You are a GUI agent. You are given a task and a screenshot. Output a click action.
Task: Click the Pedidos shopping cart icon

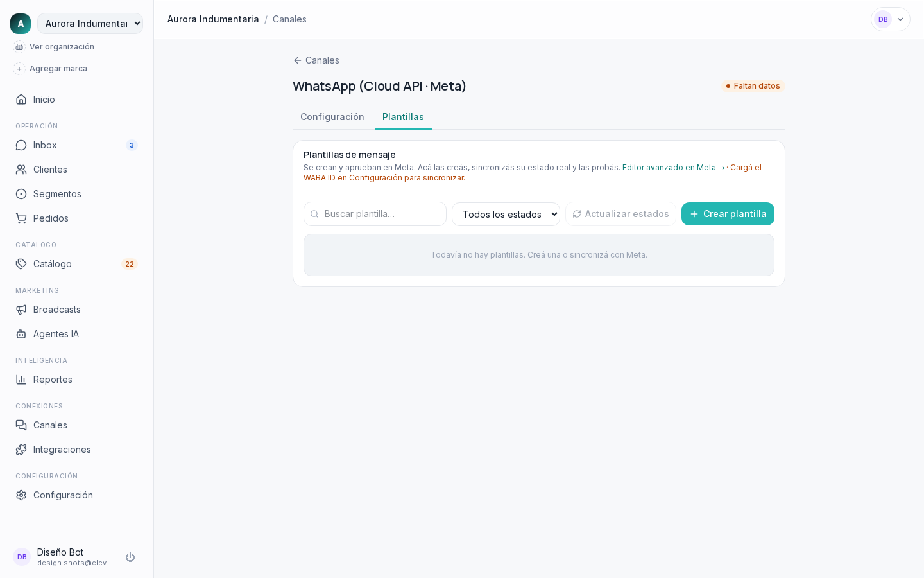[21, 218]
